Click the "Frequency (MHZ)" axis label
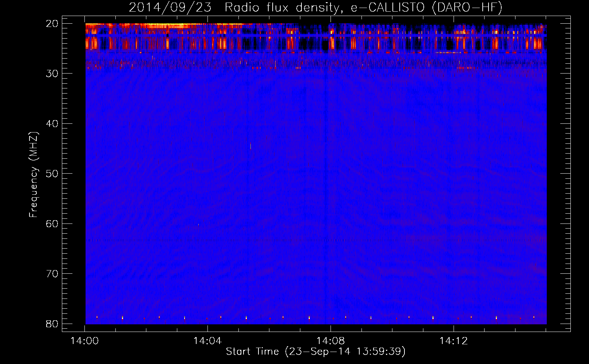 pyautogui.click(x=33, y=175)
